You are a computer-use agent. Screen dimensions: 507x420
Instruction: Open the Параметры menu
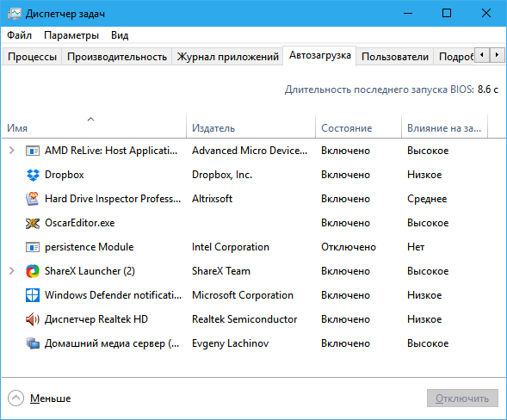coord(71,35)
